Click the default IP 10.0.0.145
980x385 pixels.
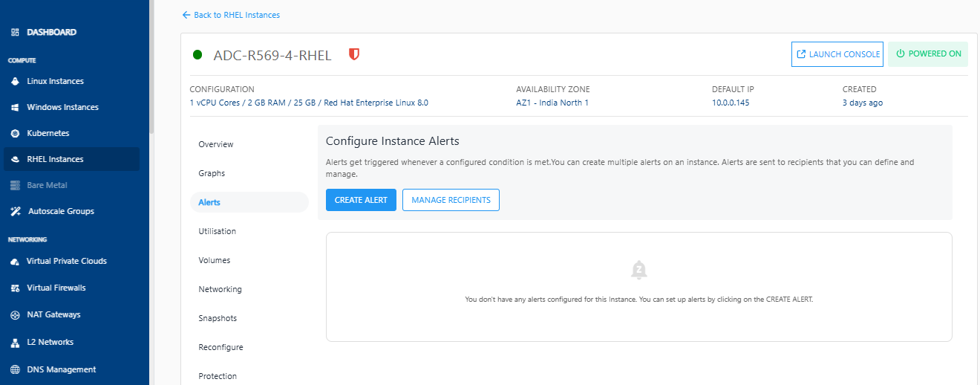pyautogui.click(x=731, y=103)
